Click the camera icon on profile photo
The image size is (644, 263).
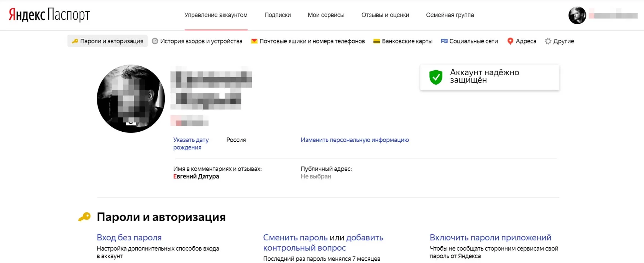(x=131, y=122)
